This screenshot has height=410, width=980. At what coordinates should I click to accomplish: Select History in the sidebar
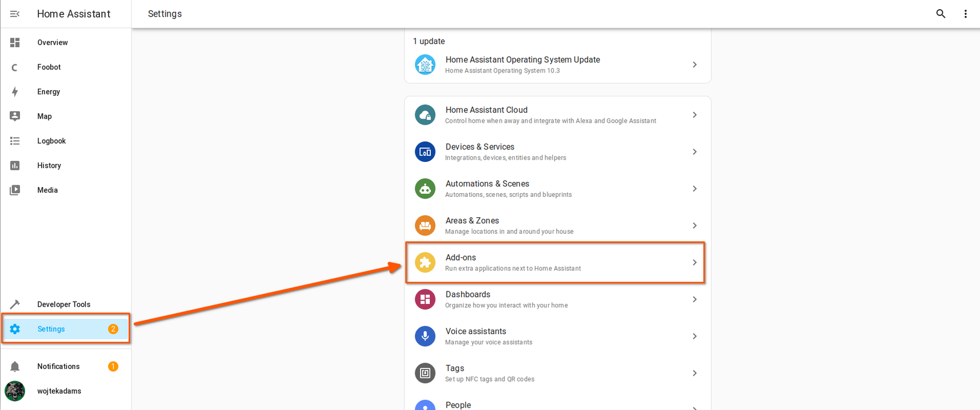coord(49,165)
